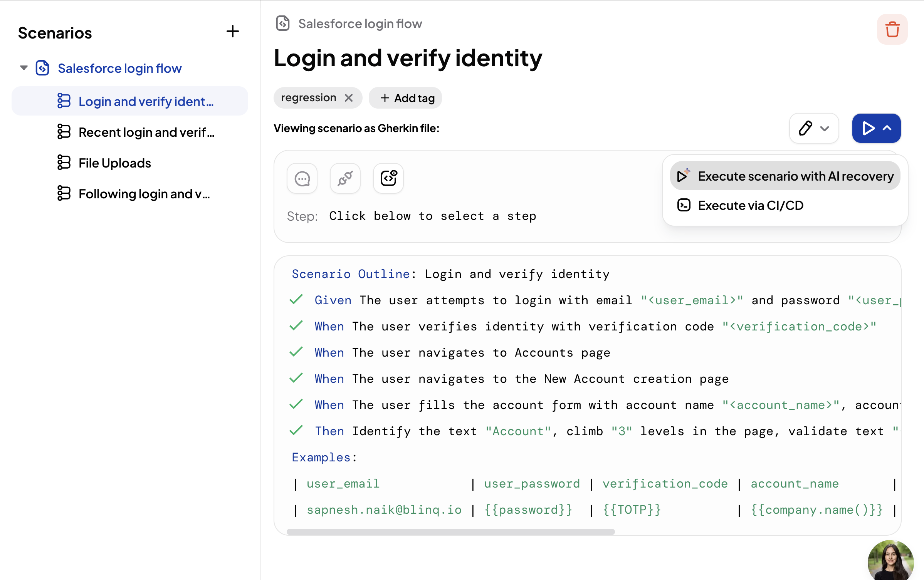Viewport: 924px width, 580px height.
Task: Collapse the Salesforce login flow tree
Action: coord(24,68)
